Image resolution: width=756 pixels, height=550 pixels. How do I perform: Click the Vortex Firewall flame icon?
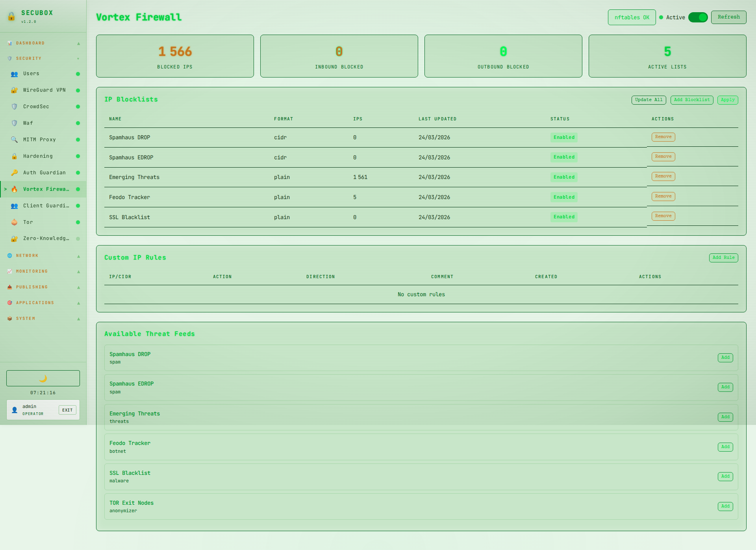click(x=15, y=189)
